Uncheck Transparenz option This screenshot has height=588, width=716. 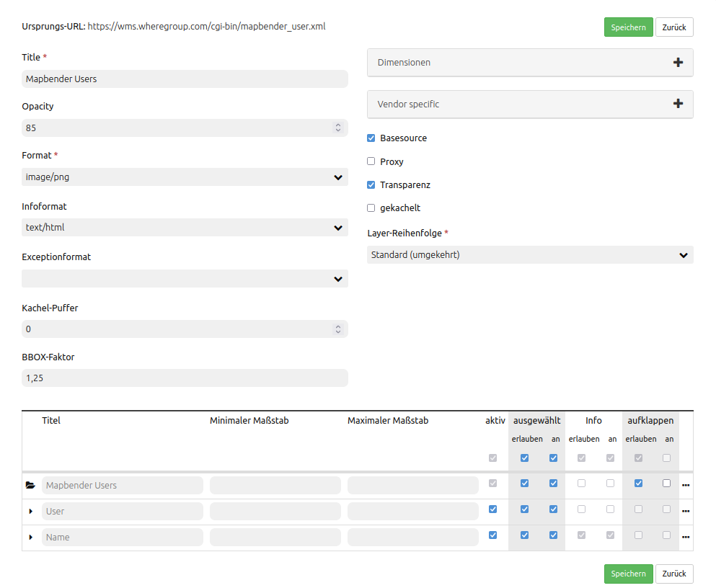(x=371, y=184)
